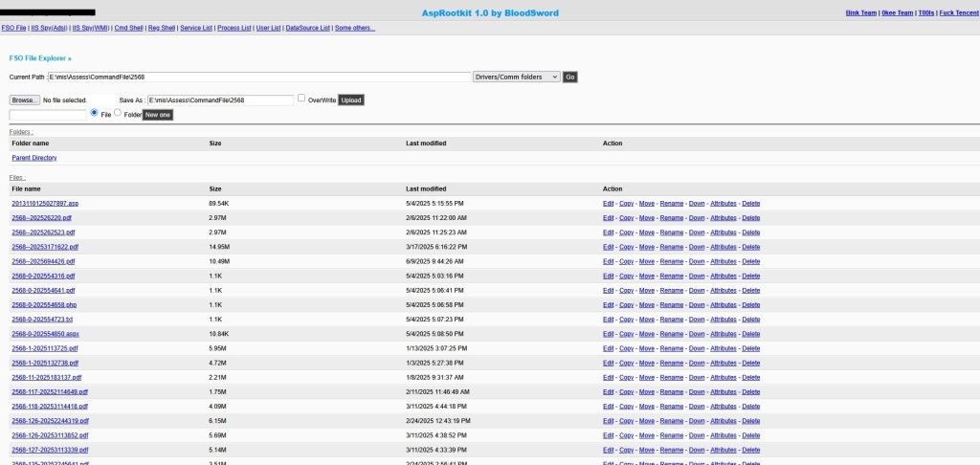
Task: Enable the OverWrite checkbox
Action: pos(302,98)
